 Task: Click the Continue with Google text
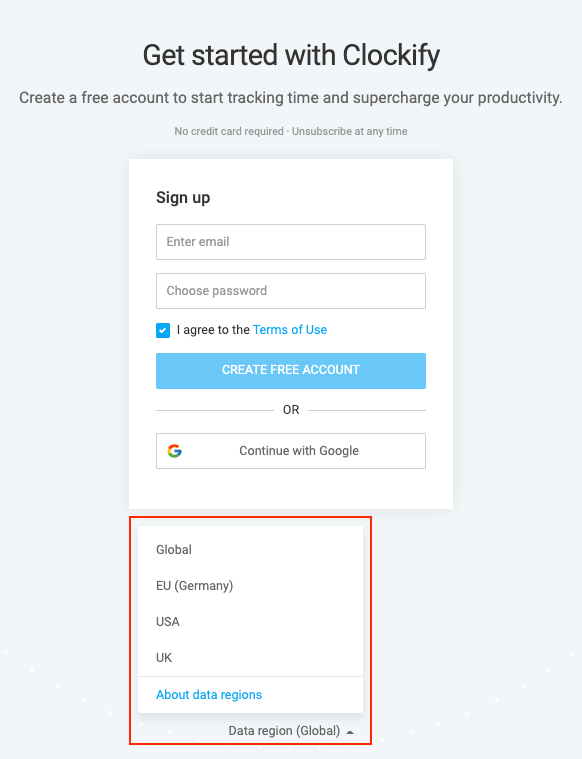click(299, 451)
